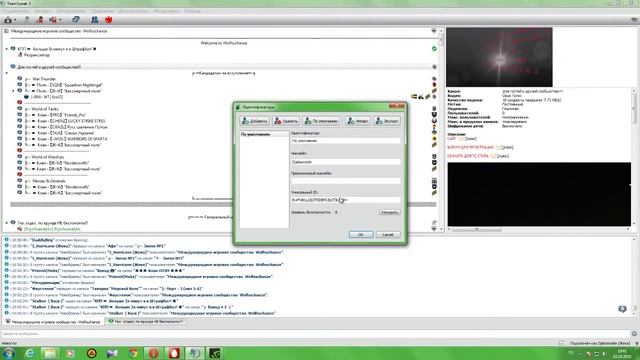640x360 pixels.
Task: Toggle the microphone mute toolbar icon
Action: point(40,20)
